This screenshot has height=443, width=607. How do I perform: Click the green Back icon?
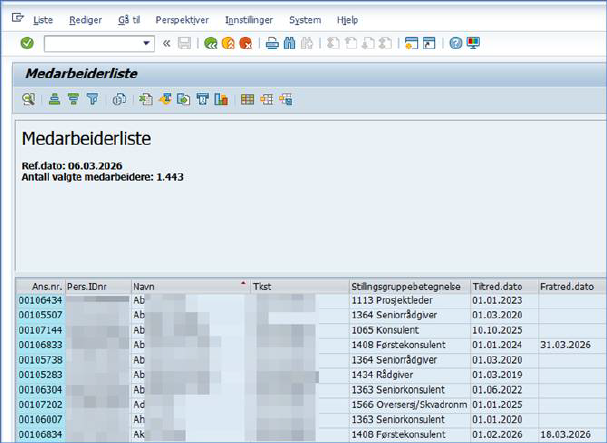(211, 43)
